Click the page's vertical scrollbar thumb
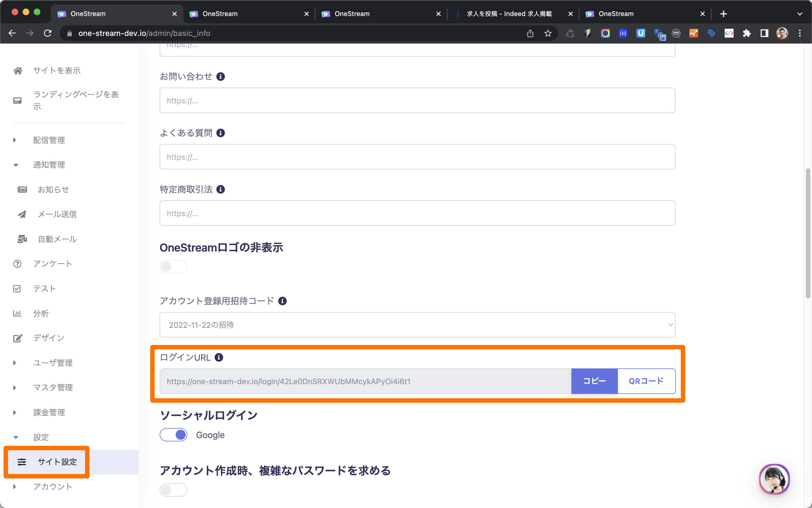Viewport: 812px width, 508px height. point(808,234)
